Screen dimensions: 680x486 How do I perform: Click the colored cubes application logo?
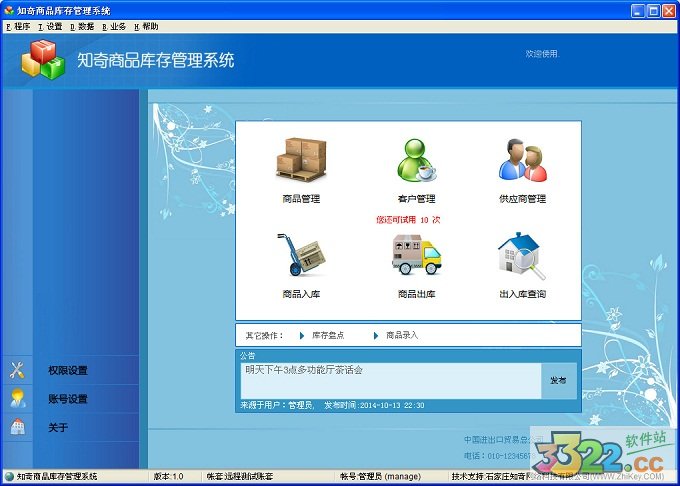(x=43, y=59)
